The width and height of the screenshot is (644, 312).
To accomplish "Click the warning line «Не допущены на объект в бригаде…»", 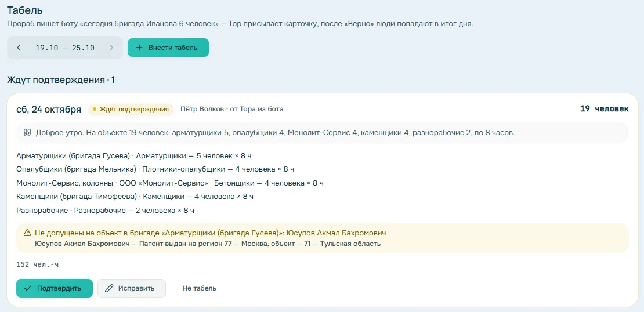I will (210, 233).
